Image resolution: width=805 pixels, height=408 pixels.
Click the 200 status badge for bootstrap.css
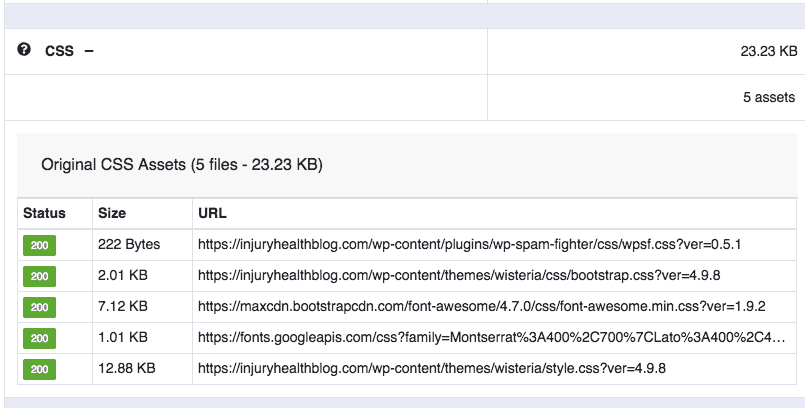41,275
